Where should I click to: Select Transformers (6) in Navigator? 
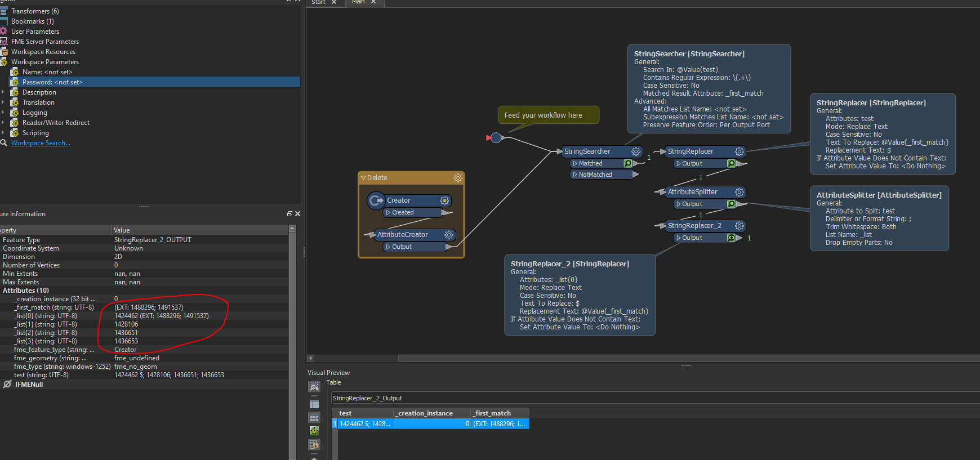point(35,11)
